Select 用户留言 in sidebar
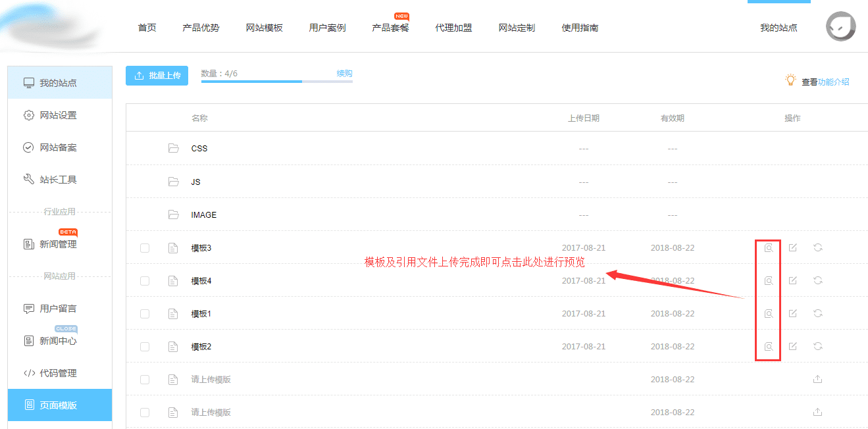868x429 pixels. pyautogui.click(x=60, y=309)
